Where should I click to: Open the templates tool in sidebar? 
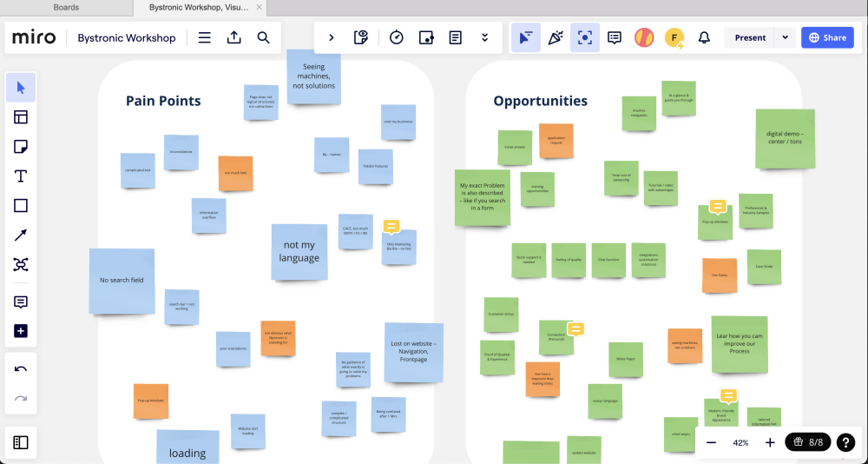click(x=22, y=117)
